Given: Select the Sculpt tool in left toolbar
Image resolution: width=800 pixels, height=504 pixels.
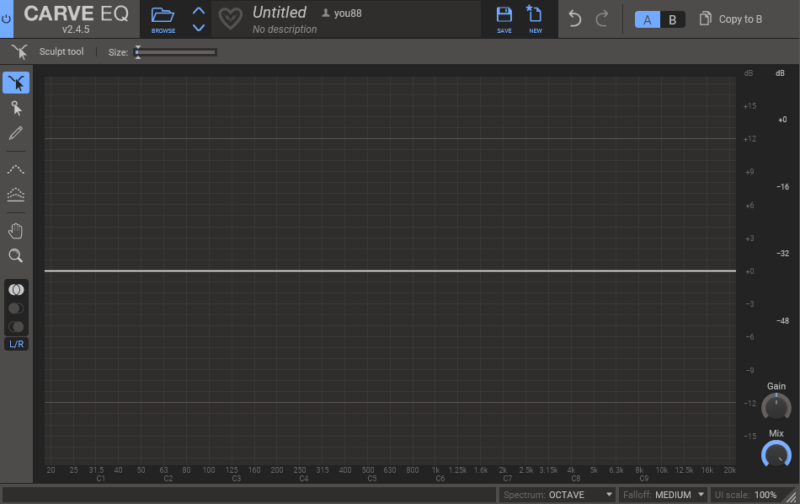Looking at the screenshot, I should pyautogui.click(x=16, y=83).
